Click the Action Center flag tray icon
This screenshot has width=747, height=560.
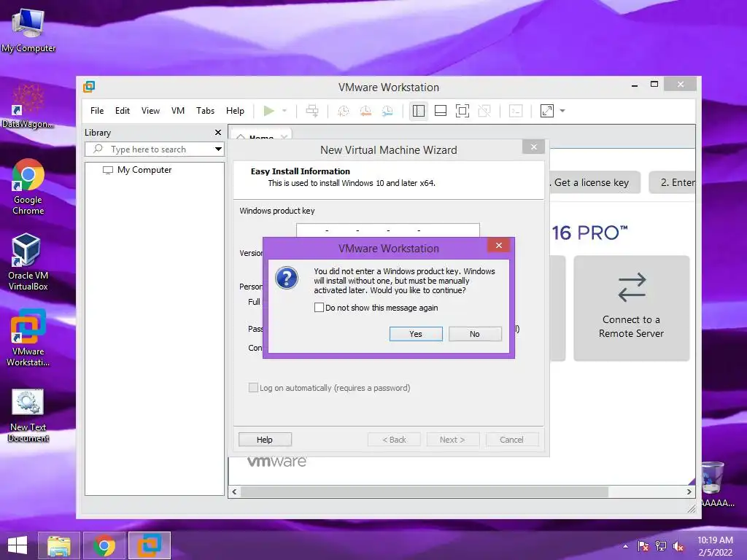point(643,546)
